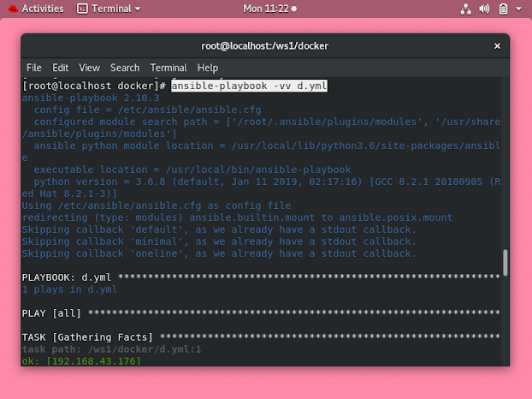Screen dimensions: 532x399
Task: Click the terminal vertical scrollbar thumb
Action: tap(505, 263)
